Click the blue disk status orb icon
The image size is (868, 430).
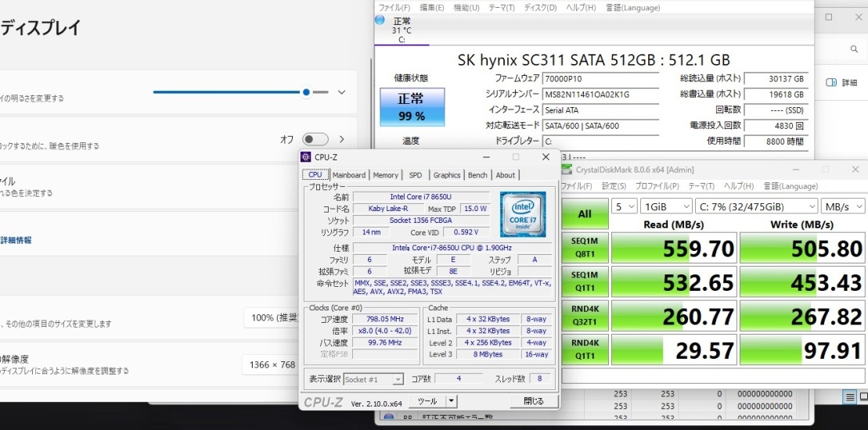pyautogui.click(x=380, y=20)
